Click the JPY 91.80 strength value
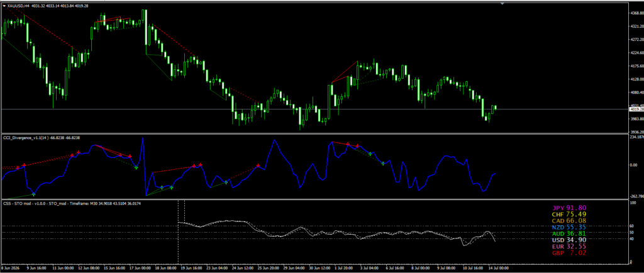 pyautogui.click(x=569, y=208)
